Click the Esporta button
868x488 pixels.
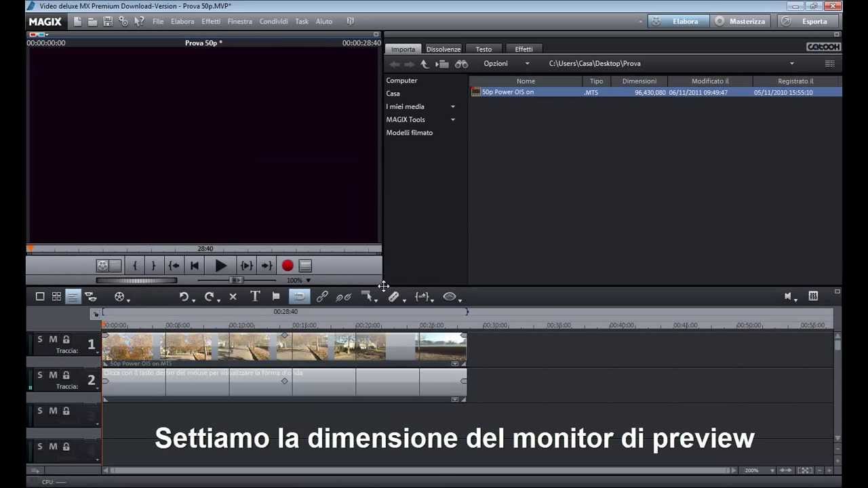click(809, 22)
